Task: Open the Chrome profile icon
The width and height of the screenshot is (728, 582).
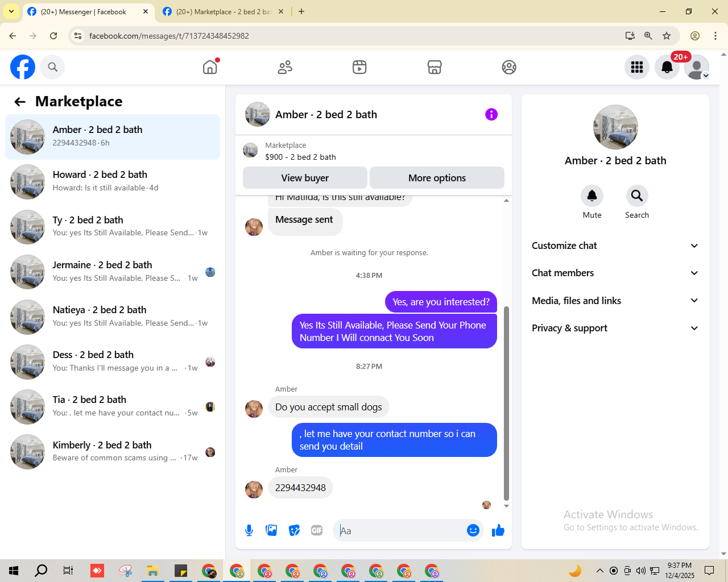Action: click(x=695, y=36)
